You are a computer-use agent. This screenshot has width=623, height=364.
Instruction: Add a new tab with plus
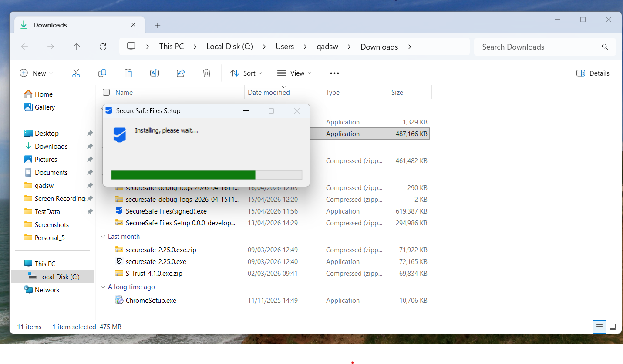click(158, 25)
